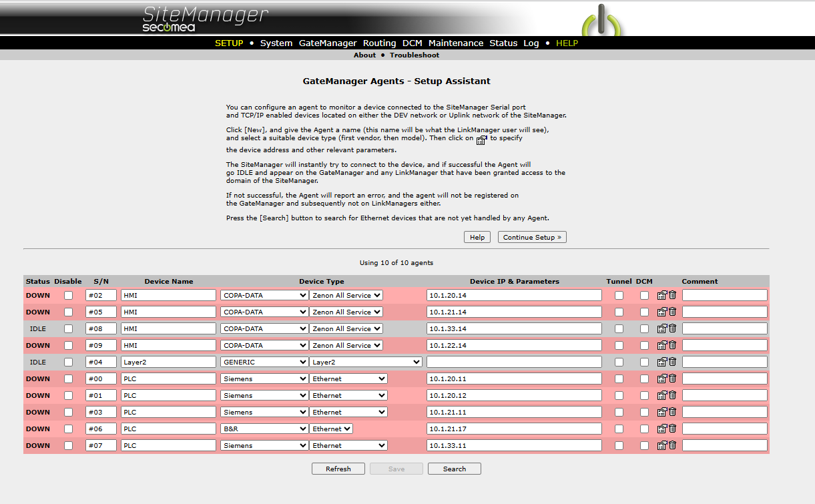The image size is (815, 504).
Task: Open the GateManager menu
Action: (x=328, y=43)
